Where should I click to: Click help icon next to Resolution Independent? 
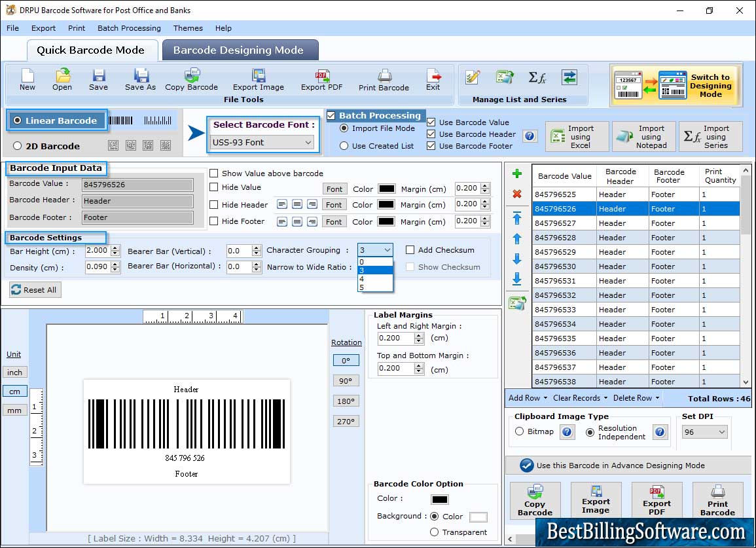click(660, 431)
